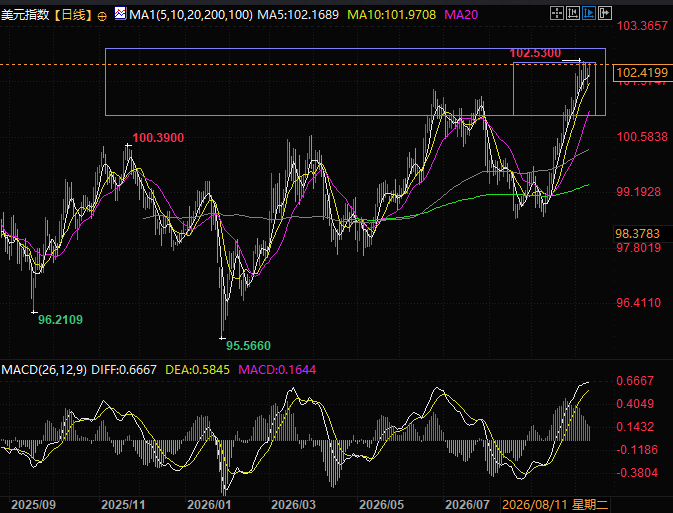Screen dimensions: 673x513
Task: Click the 美元指数 chart title
Action: click(x=25, y=15)
